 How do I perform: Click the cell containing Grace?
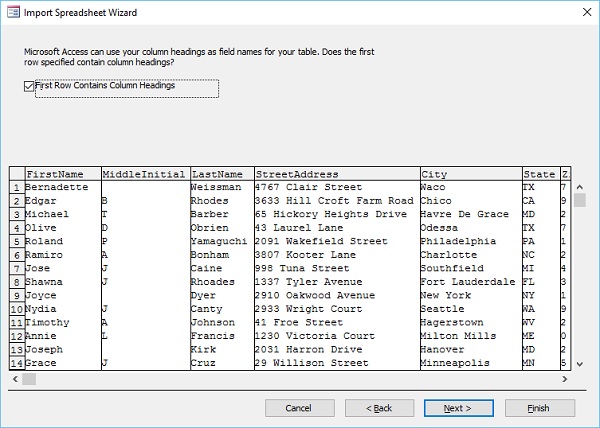pos(63,363)
